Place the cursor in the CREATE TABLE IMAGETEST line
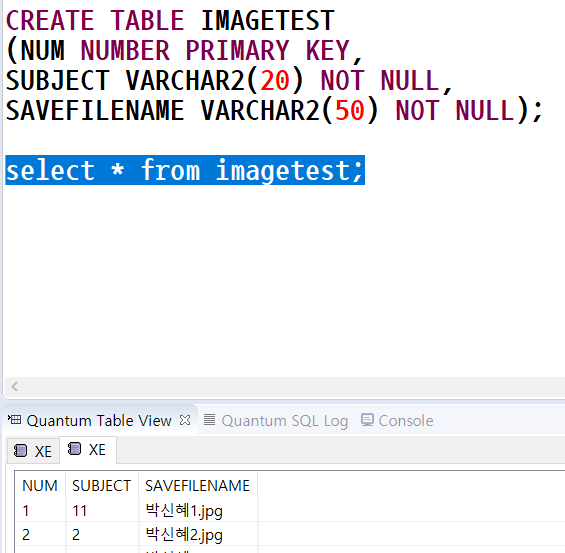The image size is (565, 553). click(x=170, y=20)
